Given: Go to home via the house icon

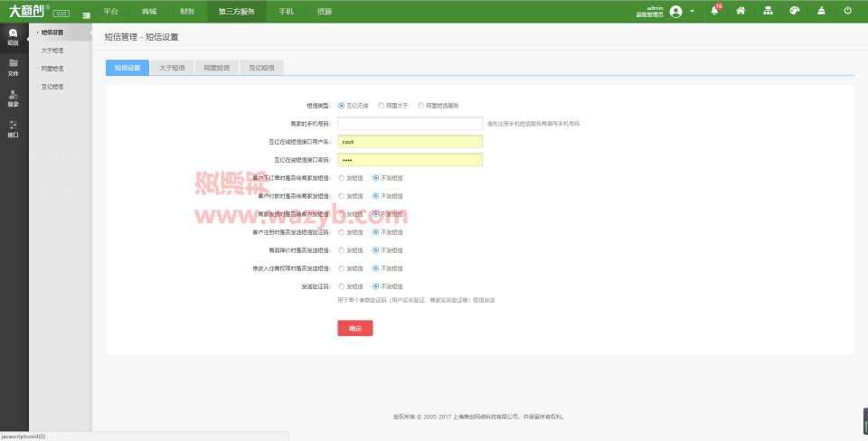Looking at the screenshot, I should pos(741,11).
